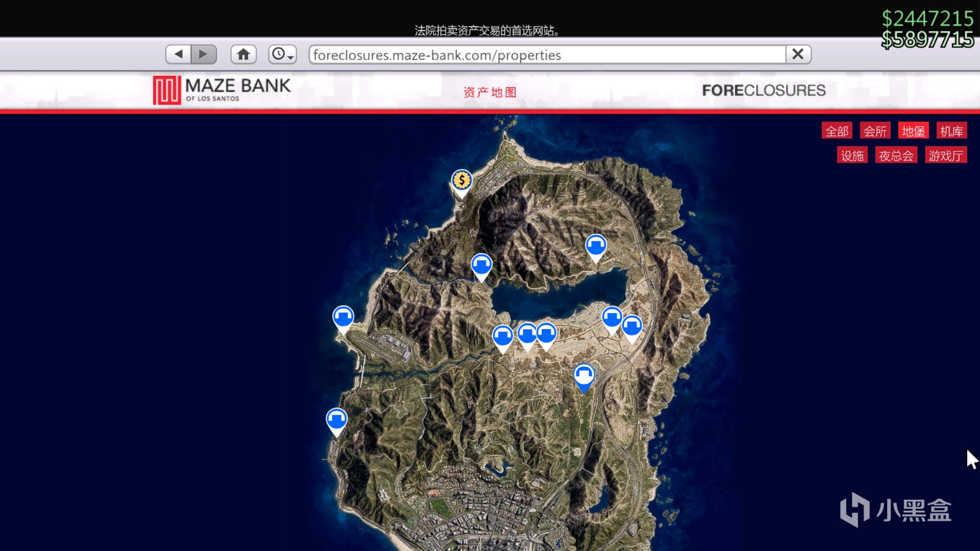Select the southwestern coast bunker marker
The image size is (980, 551).
(x=336, y=420)
